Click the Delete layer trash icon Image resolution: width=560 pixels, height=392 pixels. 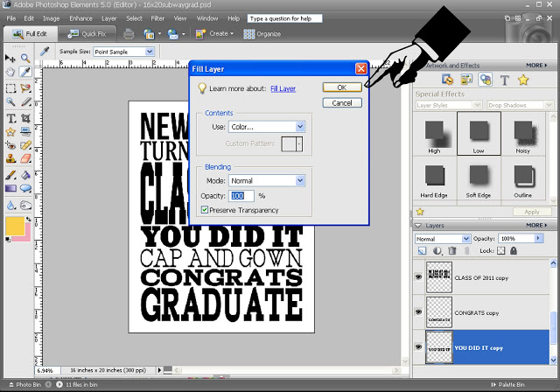[x=452, y=250]
